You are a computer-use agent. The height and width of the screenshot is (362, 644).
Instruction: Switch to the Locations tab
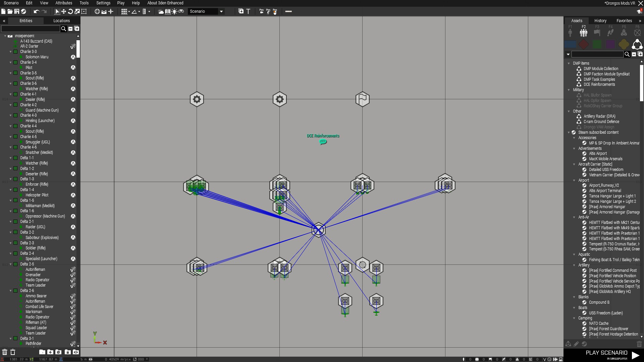[61, 21]
